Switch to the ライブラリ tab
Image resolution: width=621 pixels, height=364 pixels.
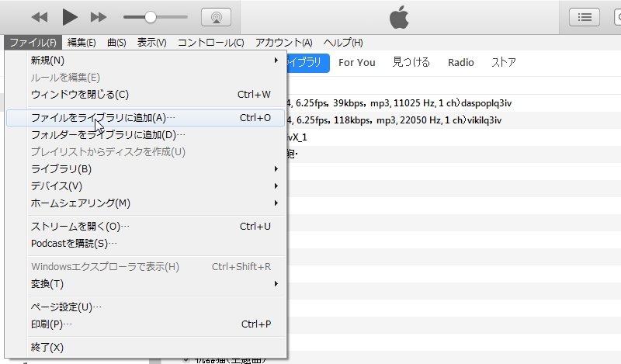point(307,63)
